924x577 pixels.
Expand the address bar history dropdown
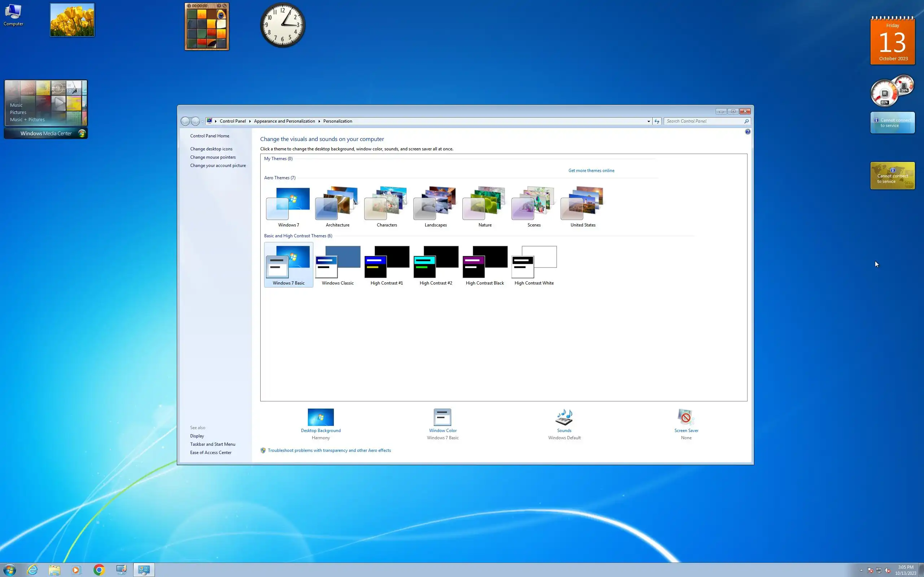coord(648,122)
